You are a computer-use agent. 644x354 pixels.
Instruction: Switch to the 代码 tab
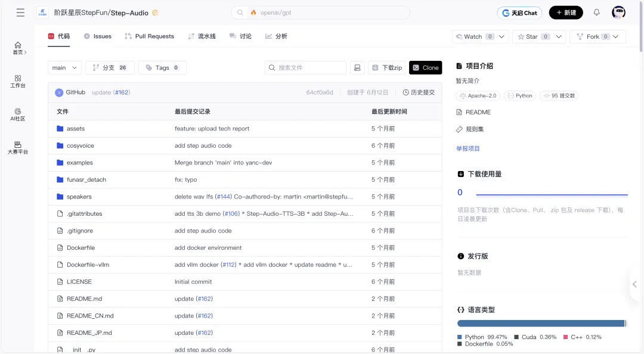pos(58,36)
